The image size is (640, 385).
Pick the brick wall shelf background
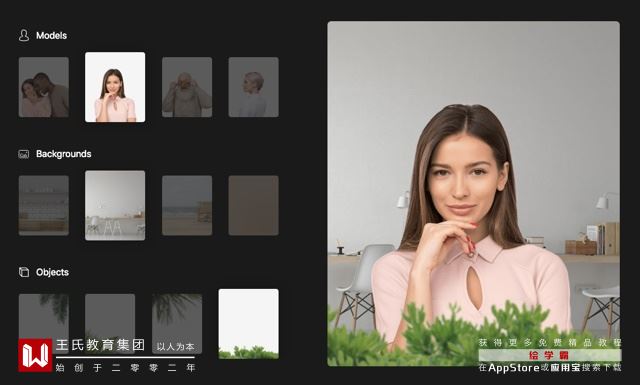click(x=44, y=205)
